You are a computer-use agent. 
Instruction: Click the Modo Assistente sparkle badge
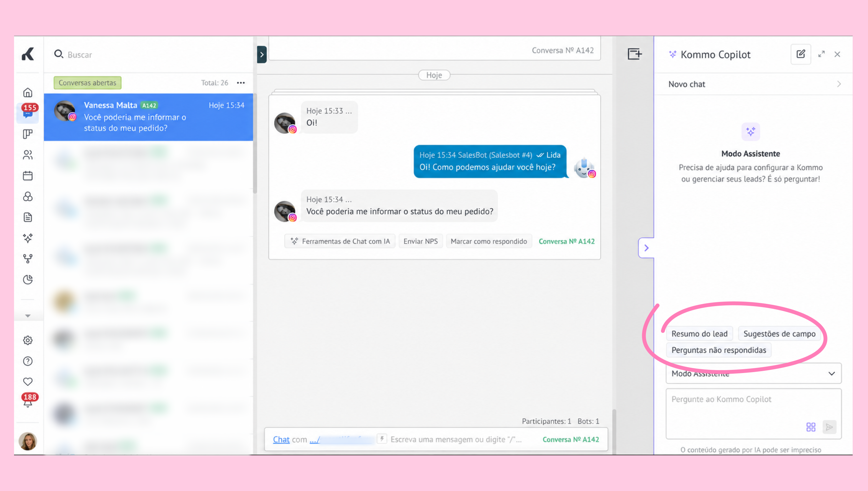(751, 132)
